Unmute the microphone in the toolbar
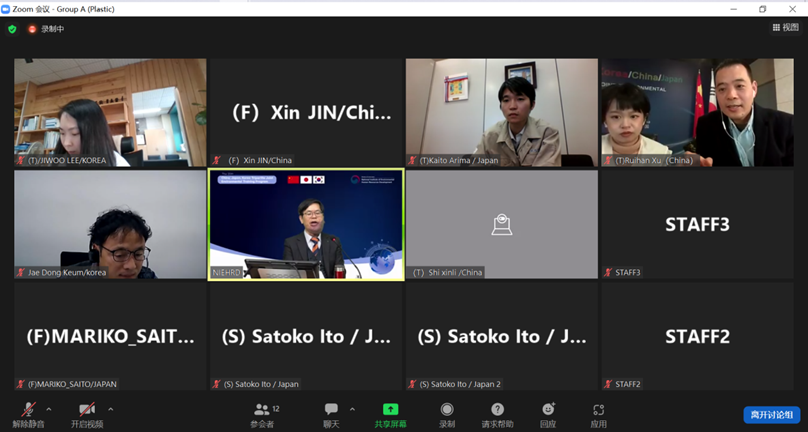The image size is (808, 432). point(28,410)
